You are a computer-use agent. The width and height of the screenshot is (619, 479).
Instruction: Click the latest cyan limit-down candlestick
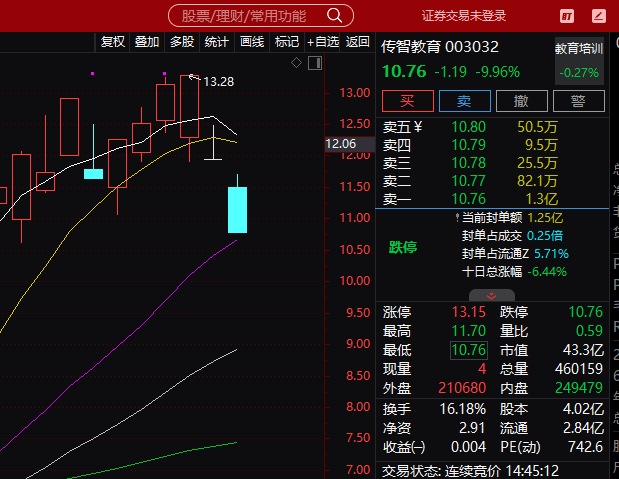point(237,210)
